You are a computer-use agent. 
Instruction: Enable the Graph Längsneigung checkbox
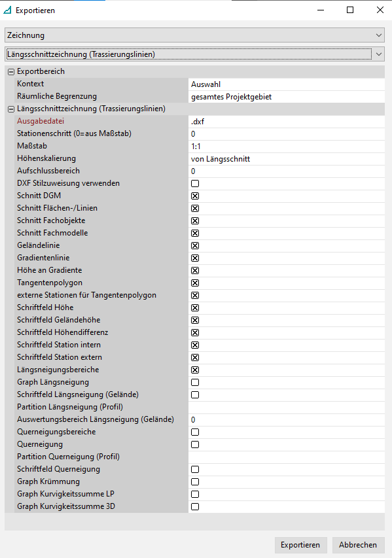[195, 382]
